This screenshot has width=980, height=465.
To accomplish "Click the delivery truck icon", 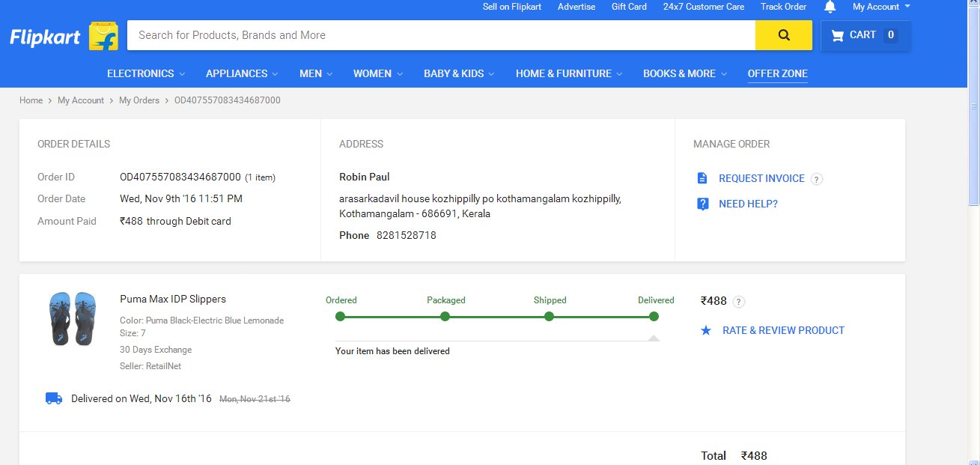I will coord(54,398).
